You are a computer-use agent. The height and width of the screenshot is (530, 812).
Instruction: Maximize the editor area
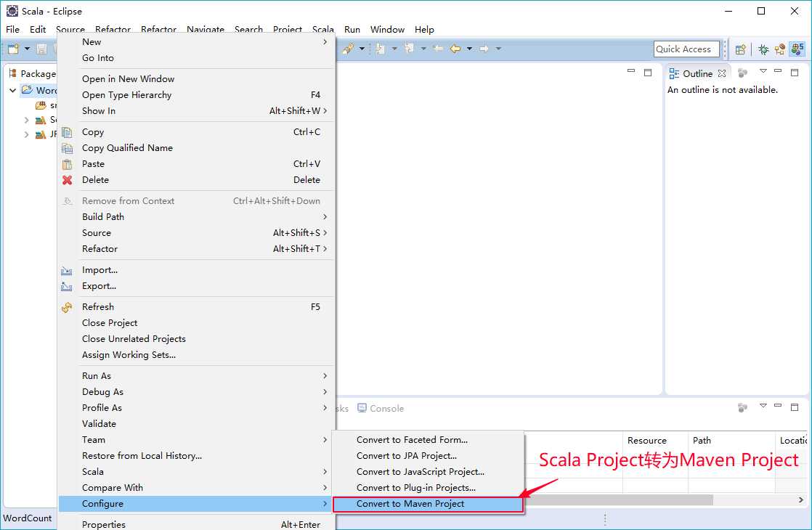(648, 73)
